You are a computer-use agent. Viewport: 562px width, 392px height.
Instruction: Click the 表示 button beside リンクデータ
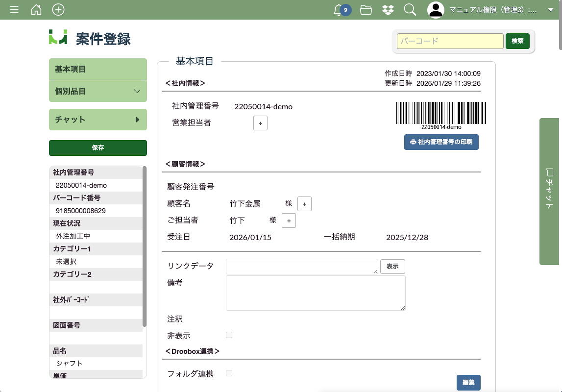click(x=392, y=267)
